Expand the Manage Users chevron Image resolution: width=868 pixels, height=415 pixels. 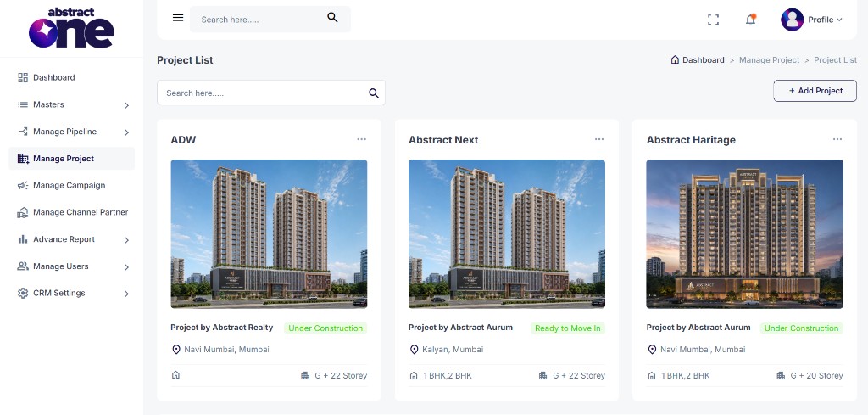(x=127, y=267)
